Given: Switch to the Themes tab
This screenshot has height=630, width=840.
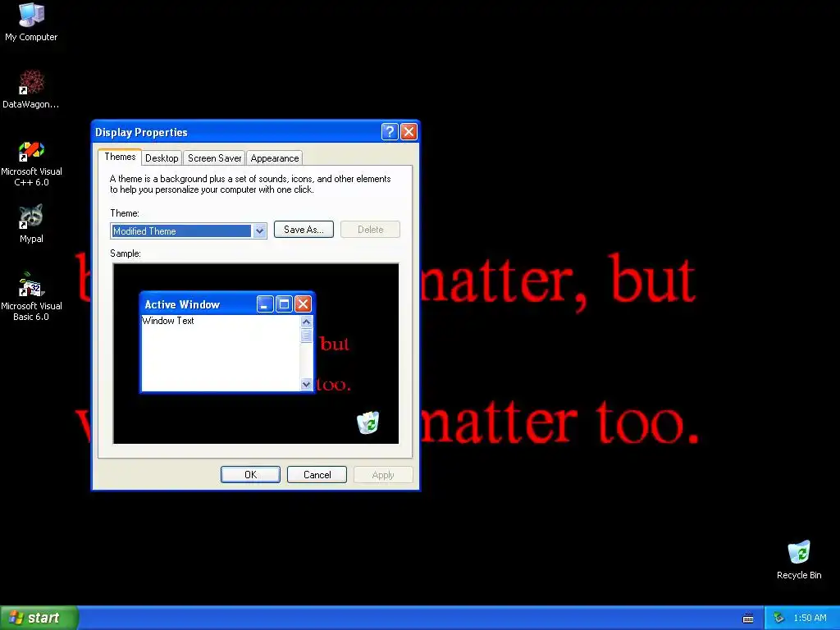Looking at the screenshot, I should [120, 157].
